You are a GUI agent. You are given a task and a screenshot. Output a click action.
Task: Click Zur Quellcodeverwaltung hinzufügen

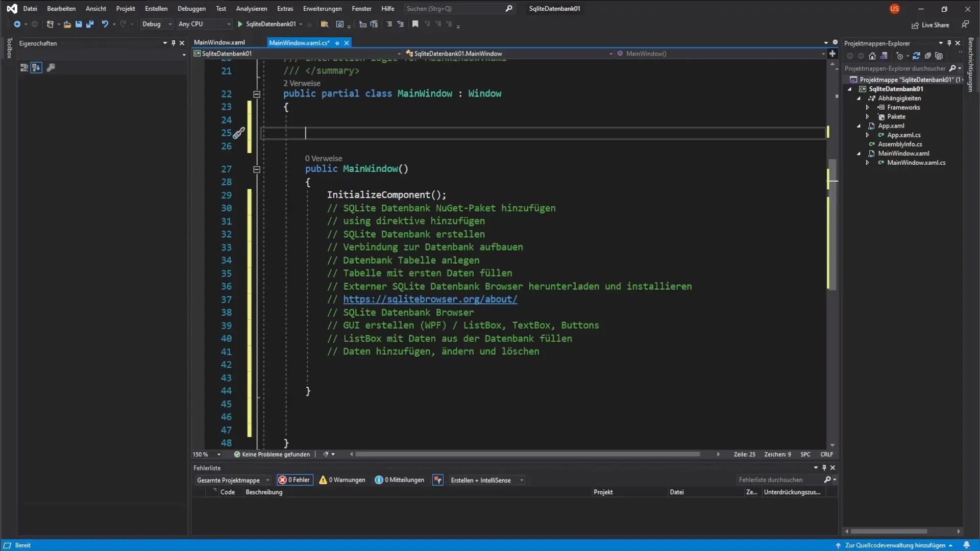[x=895, y=545]
